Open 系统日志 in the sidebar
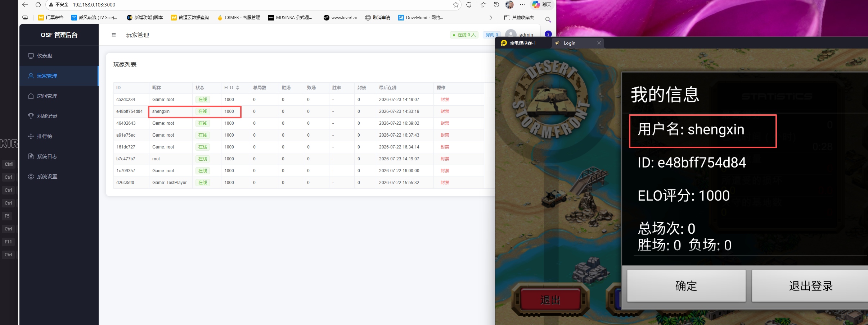The image size is (868, 325). click(59, 156)
